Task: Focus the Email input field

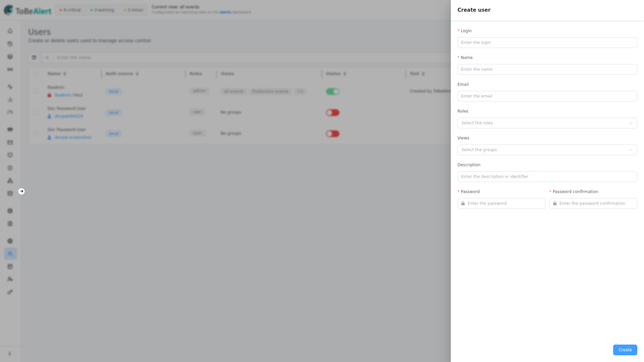Action: [547, 96]
